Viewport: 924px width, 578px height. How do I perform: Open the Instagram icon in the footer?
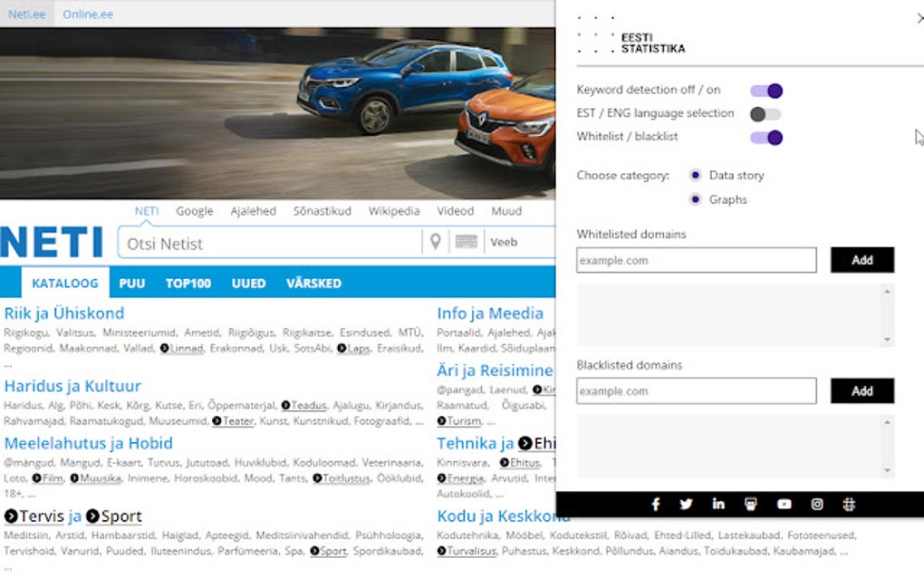pyautogui.click(x=817, y=505)
